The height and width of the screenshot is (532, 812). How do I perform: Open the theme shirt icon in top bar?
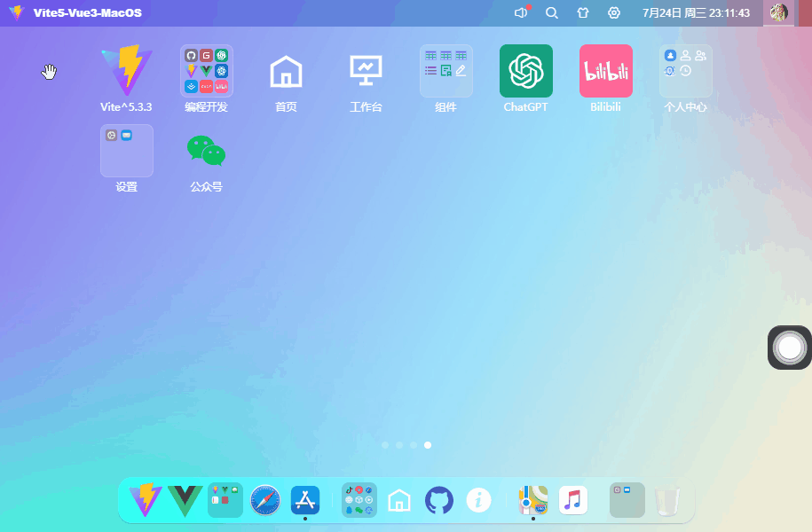[583, 13]
